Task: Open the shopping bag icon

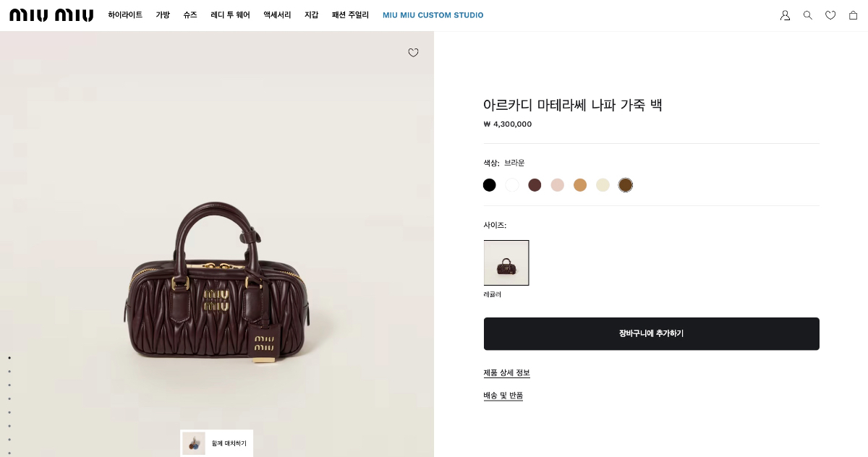Action: [x=853, y=15]
